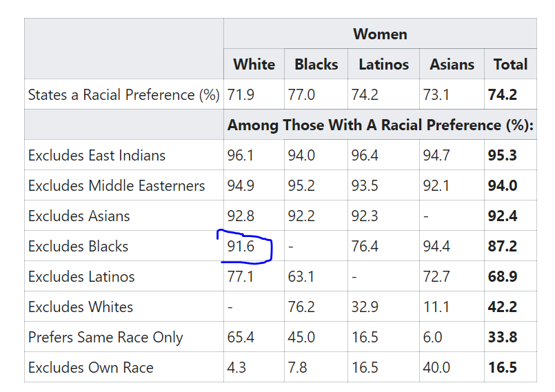Click the Excludes Whites row label

click(81, 307)
